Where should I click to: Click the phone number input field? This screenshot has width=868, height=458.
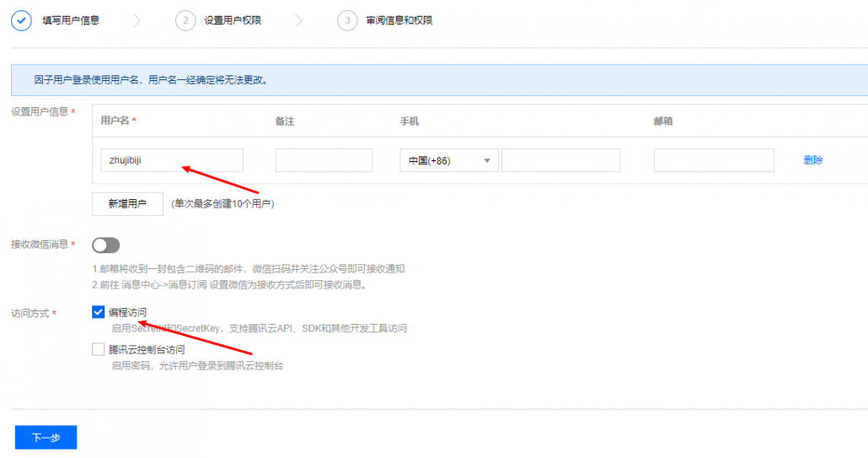560,160
